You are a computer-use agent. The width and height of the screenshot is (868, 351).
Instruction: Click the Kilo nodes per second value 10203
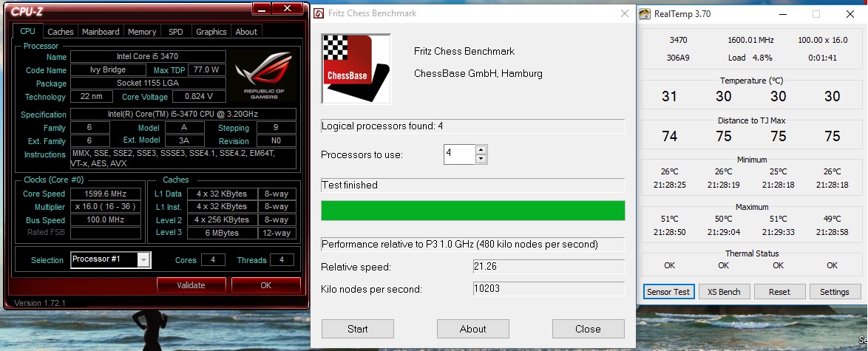click(x=549, y=288)
